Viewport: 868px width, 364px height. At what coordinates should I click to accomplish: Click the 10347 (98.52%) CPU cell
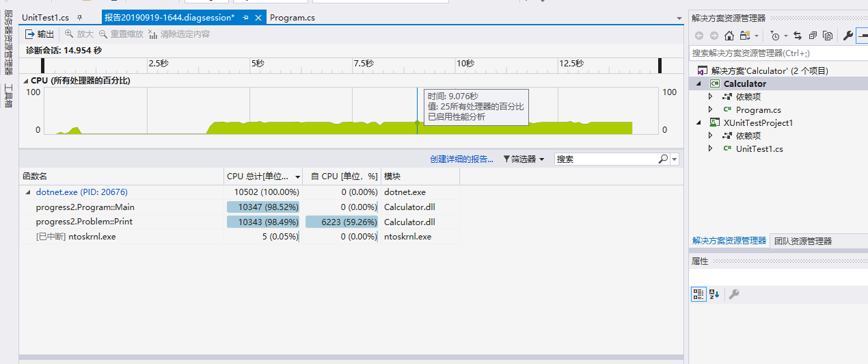(x=263, y=207)
